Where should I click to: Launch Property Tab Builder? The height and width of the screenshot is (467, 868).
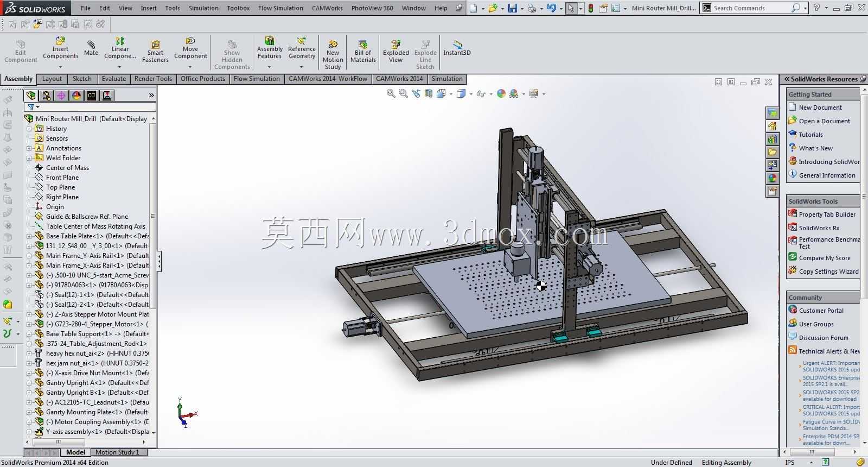[x=827, y=214]
